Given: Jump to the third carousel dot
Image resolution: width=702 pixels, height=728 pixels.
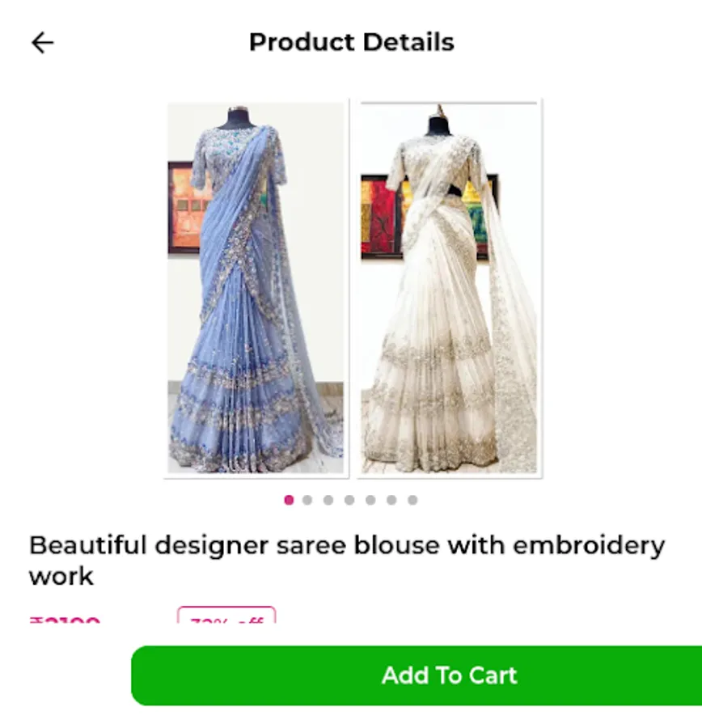Looking at the screenshot, I should (x=328, y=500).
